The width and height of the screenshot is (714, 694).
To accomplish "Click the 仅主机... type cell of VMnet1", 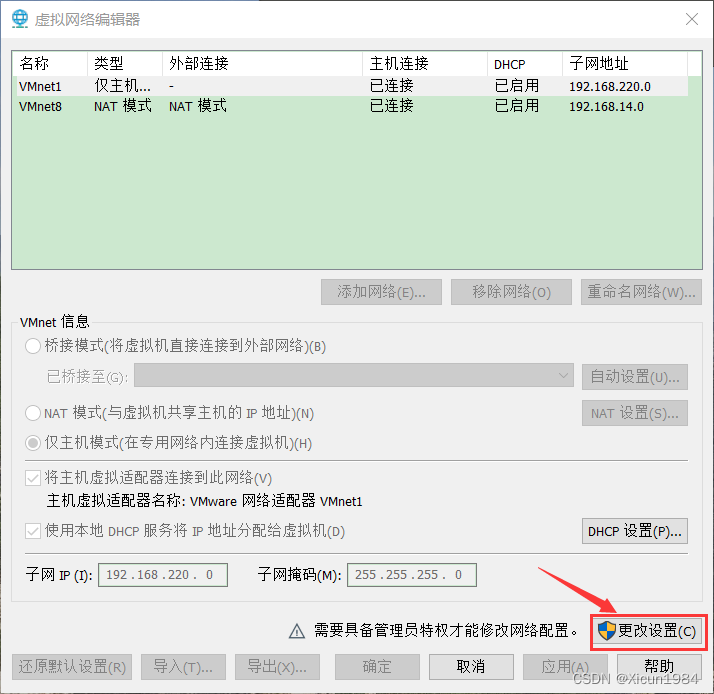I will pos(122,86).
